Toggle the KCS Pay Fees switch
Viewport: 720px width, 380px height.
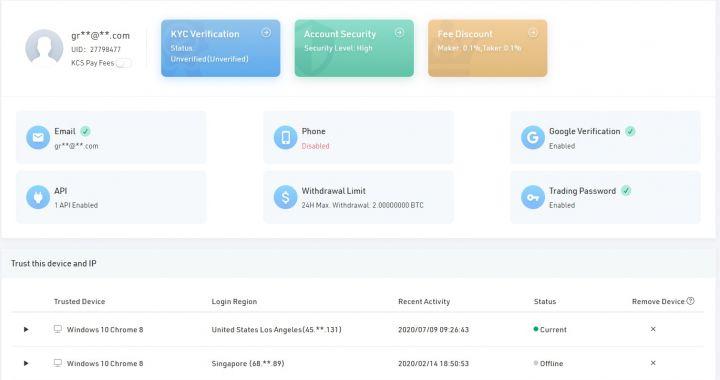click(124, 63)
